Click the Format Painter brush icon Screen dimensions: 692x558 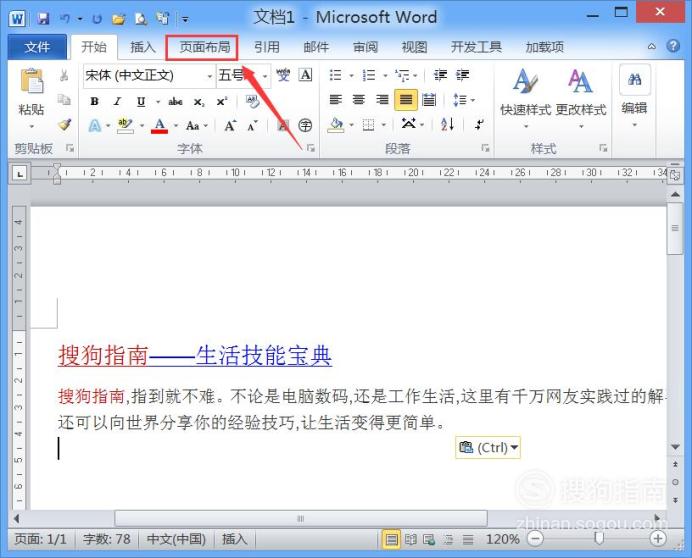coord(64,125)
